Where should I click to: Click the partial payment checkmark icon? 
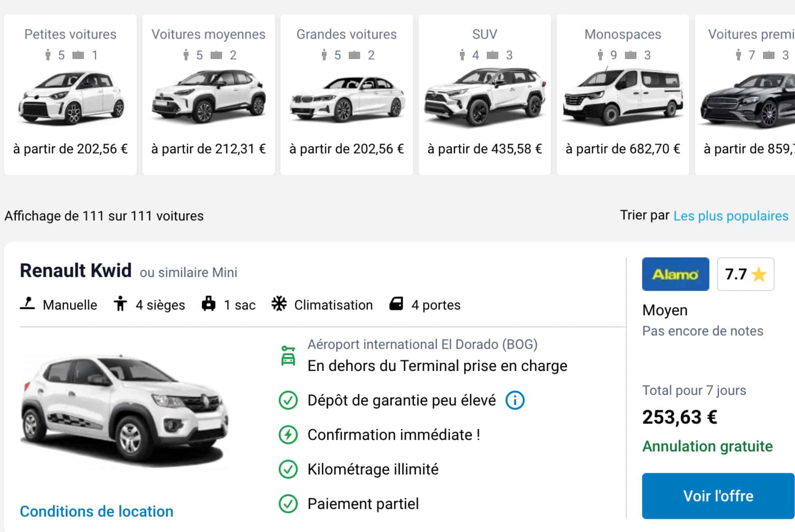pyautogui.click(x=288, y=504)
